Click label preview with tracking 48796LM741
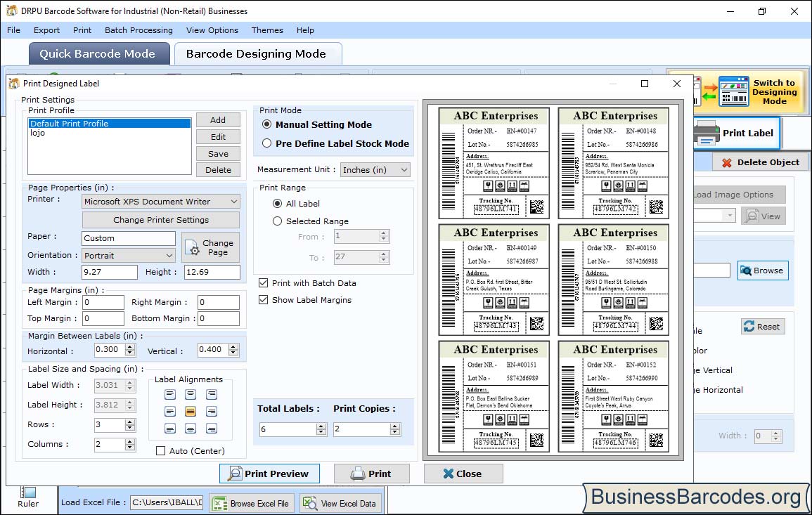 coord(494,163)
